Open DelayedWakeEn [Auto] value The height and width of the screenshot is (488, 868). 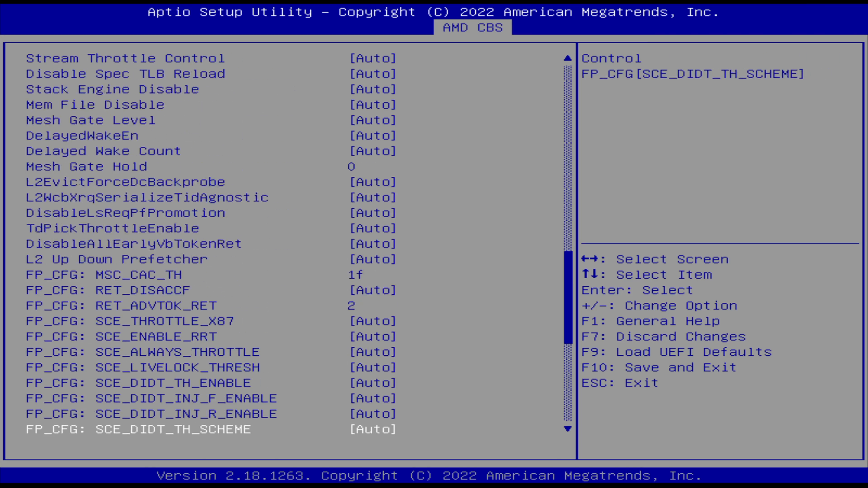(373, 136)
